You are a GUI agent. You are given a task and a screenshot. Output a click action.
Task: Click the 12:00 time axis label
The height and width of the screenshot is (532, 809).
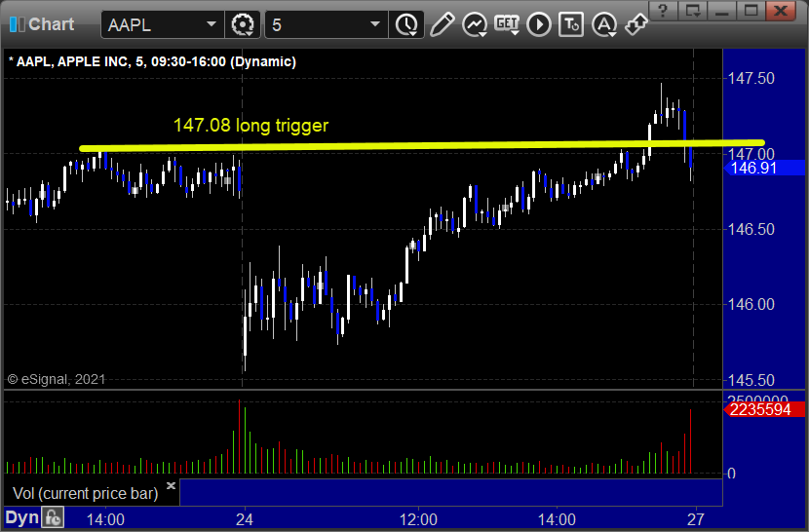point(418,519)
